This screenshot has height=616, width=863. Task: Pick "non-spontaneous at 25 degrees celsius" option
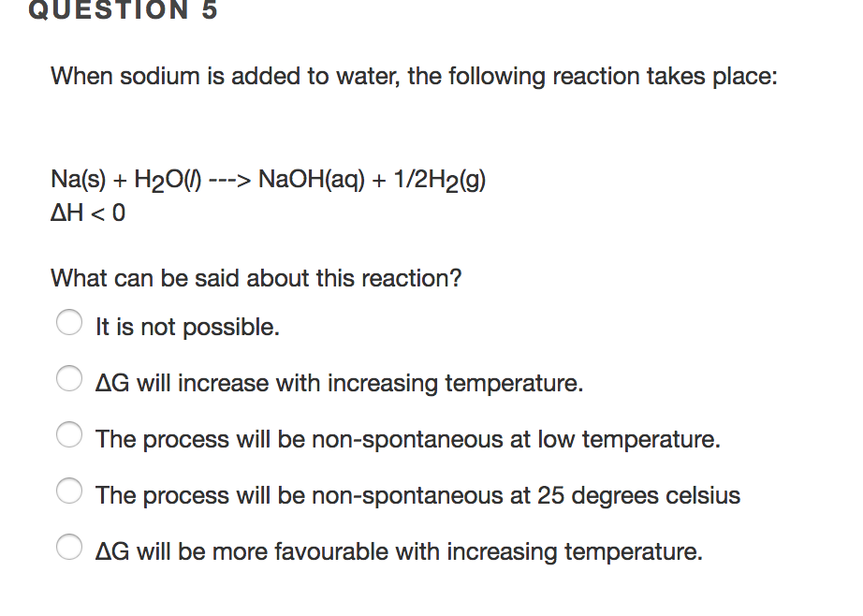click(69, 491)
